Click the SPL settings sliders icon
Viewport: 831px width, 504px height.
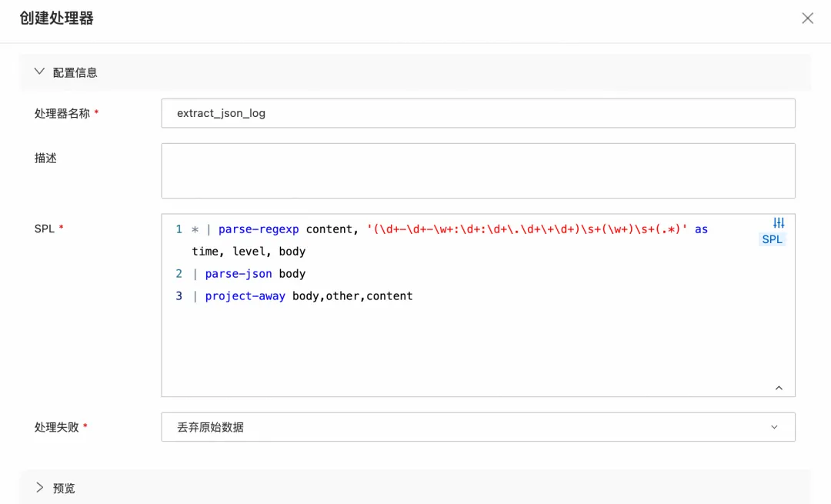coord(779,223)
